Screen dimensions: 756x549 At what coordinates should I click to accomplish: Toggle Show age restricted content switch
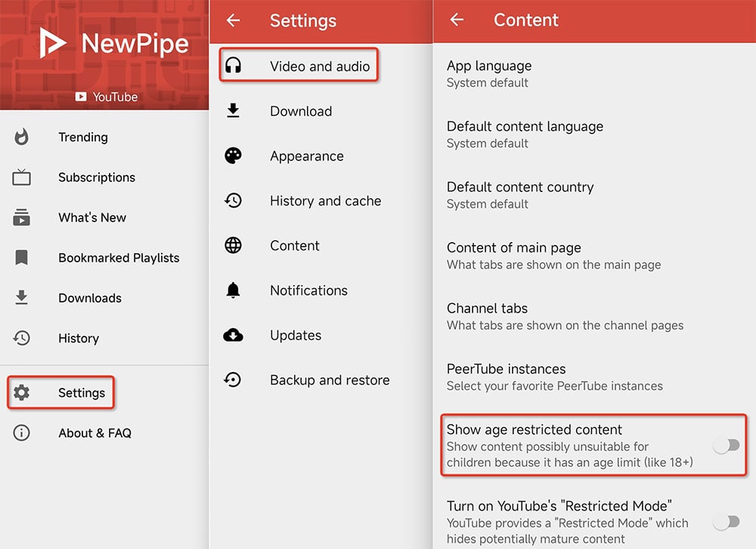tap(727, 445)
